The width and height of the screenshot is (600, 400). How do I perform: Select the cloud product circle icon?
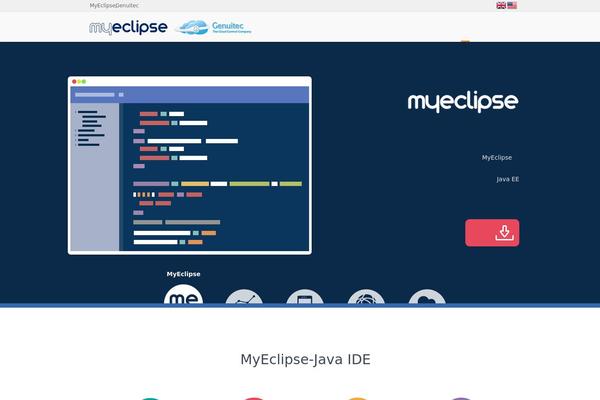[x=427, y=296]
